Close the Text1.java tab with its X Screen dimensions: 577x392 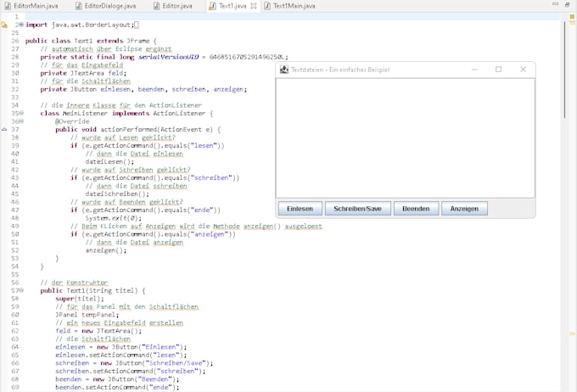coord(254,6)
